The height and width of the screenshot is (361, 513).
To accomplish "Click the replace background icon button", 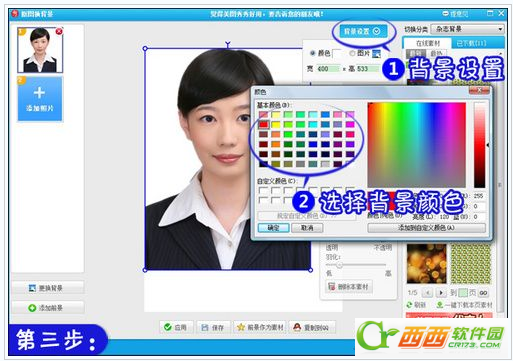I will click(48, 288).
